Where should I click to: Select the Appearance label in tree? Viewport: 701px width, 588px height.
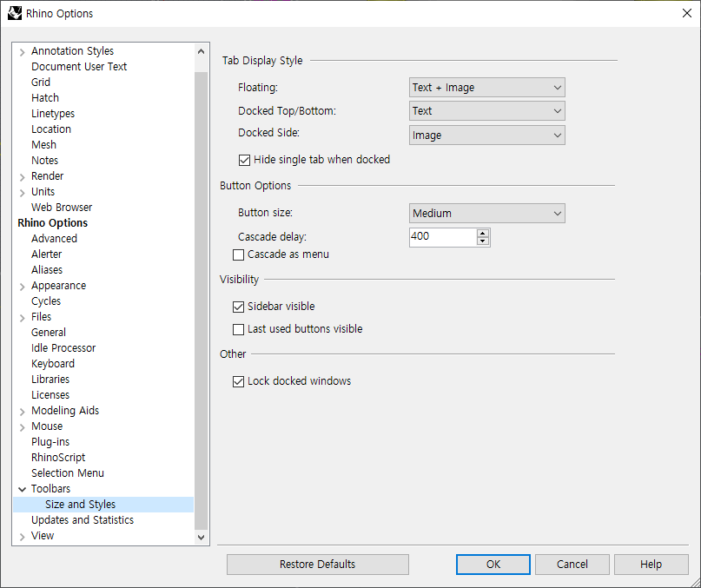pyautogui.click(x=58, y=286)
